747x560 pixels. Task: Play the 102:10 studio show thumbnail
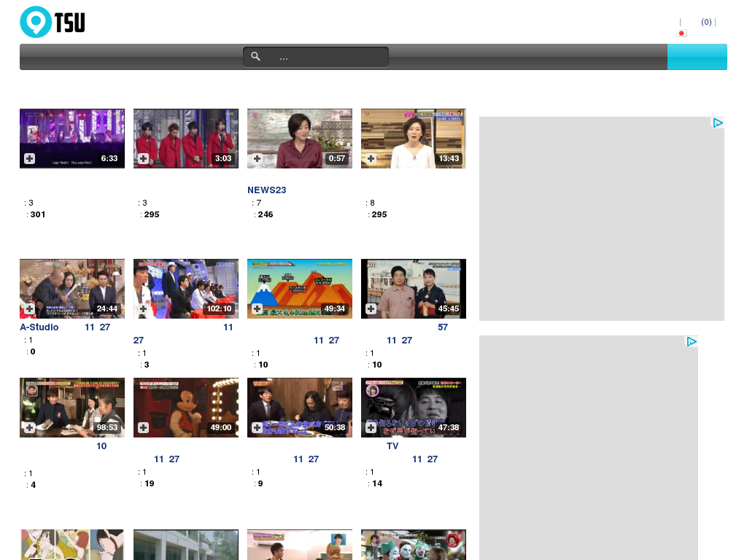(x=186, y=289)
